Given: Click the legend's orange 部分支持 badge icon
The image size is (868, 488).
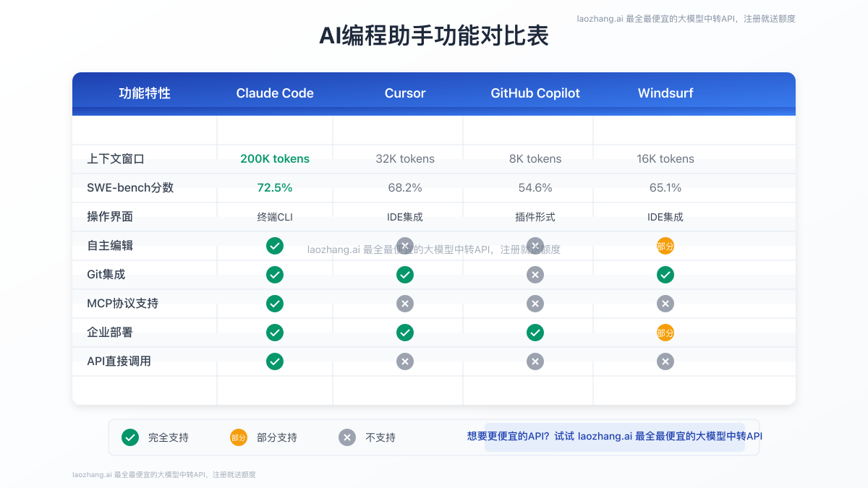Looking at the screenshot, I should pyautogui.click(x=239, y=437).
